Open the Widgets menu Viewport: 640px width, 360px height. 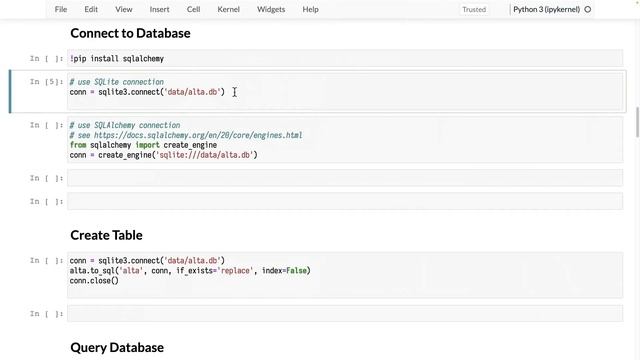click(x=271, y=9)
